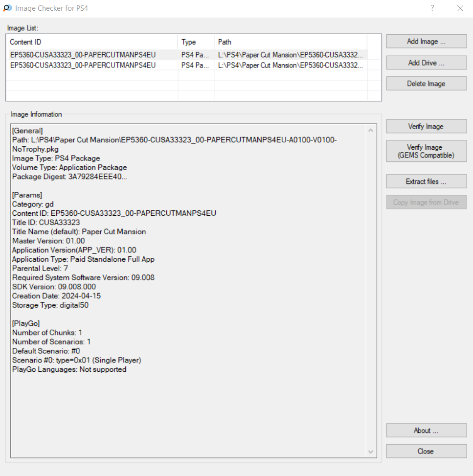Open the About dialog

pos(426,431)
